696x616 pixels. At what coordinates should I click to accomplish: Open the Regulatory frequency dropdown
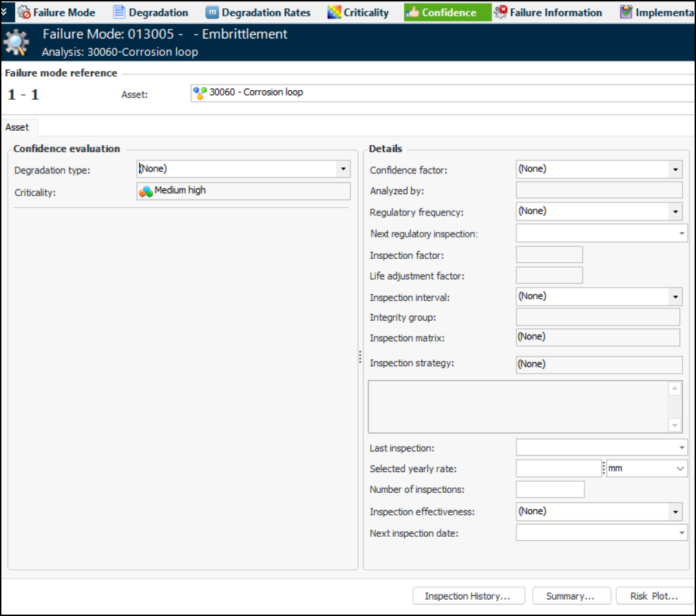(675, 211)
